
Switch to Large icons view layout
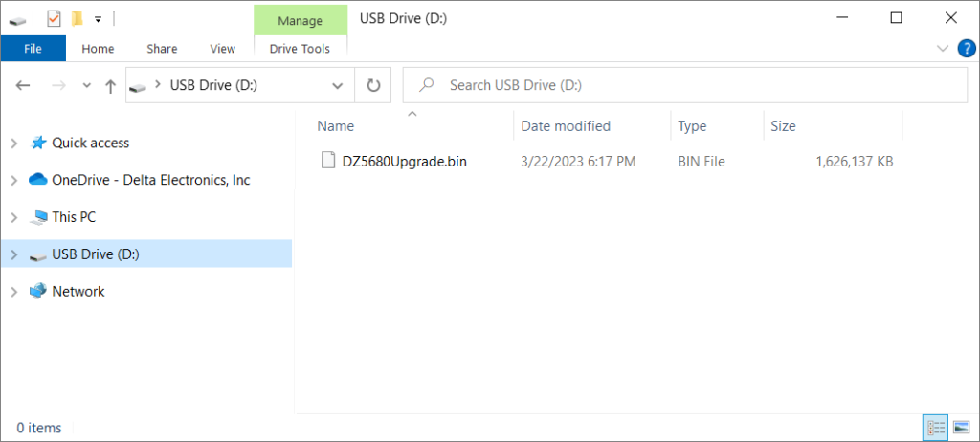coord(961,428)
